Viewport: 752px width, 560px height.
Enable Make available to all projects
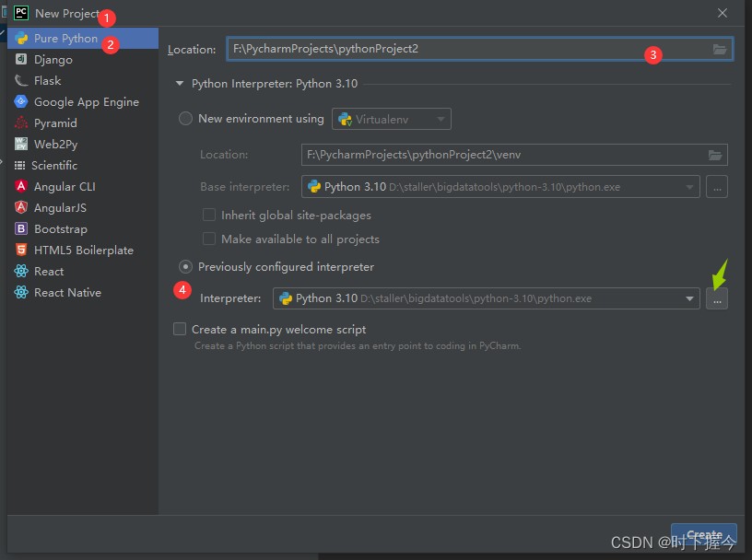[x=209, y=239]
